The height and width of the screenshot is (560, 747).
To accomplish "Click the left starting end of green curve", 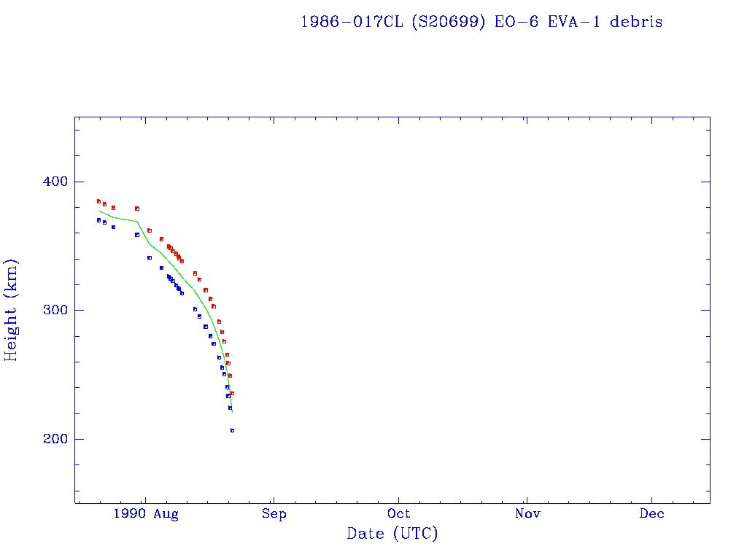I will [100, 211].
